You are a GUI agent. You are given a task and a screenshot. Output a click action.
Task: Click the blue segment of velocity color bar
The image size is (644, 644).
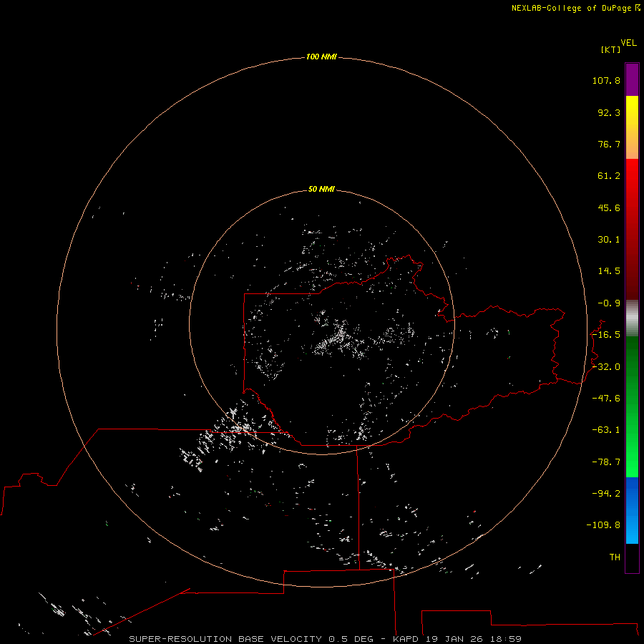pos(632,510)
